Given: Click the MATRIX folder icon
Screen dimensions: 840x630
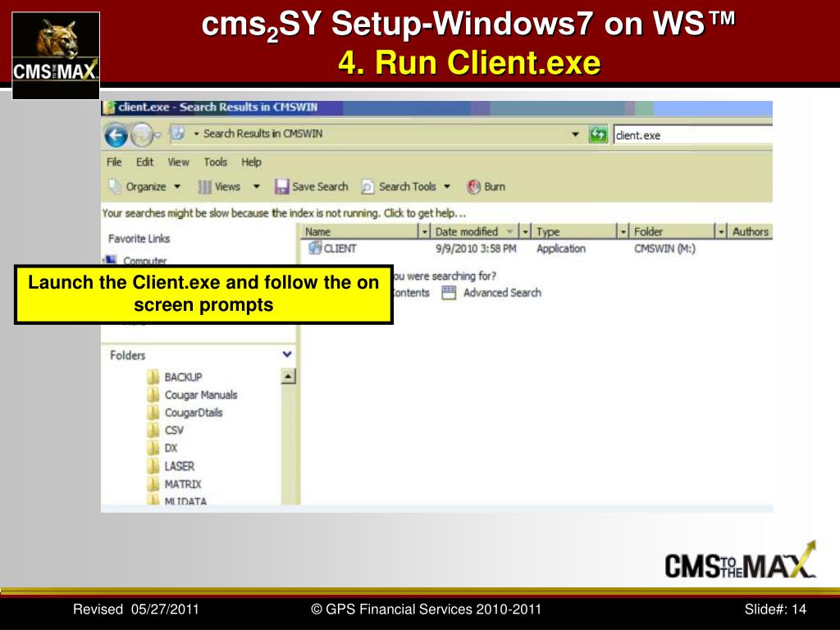Looking at the screenshot, I should coord(153,484).
